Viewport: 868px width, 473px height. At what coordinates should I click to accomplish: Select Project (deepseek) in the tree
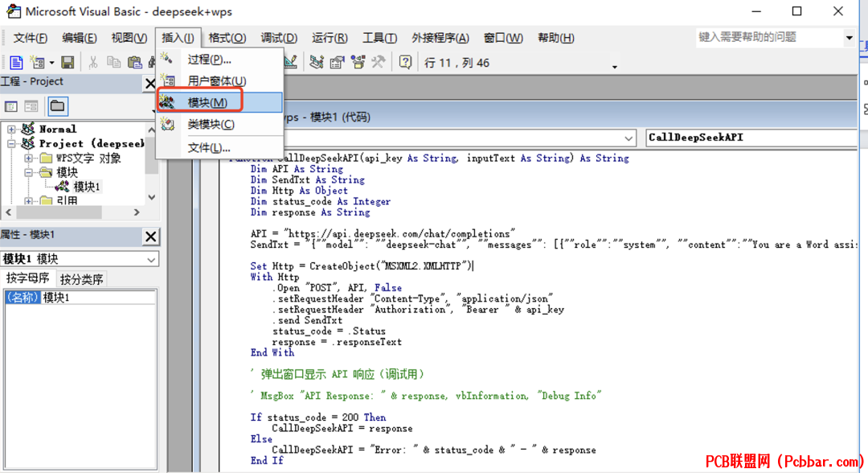tap(92, 144)
